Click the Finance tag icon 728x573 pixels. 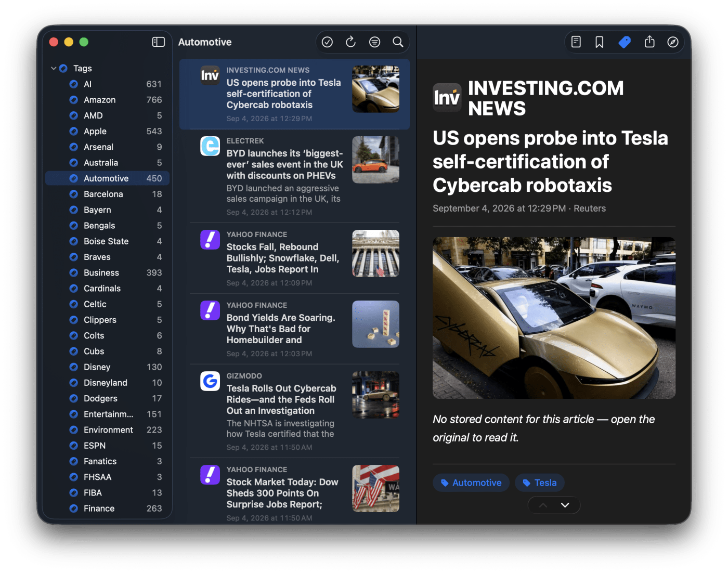pyautogui.click(x=74, y=509)
